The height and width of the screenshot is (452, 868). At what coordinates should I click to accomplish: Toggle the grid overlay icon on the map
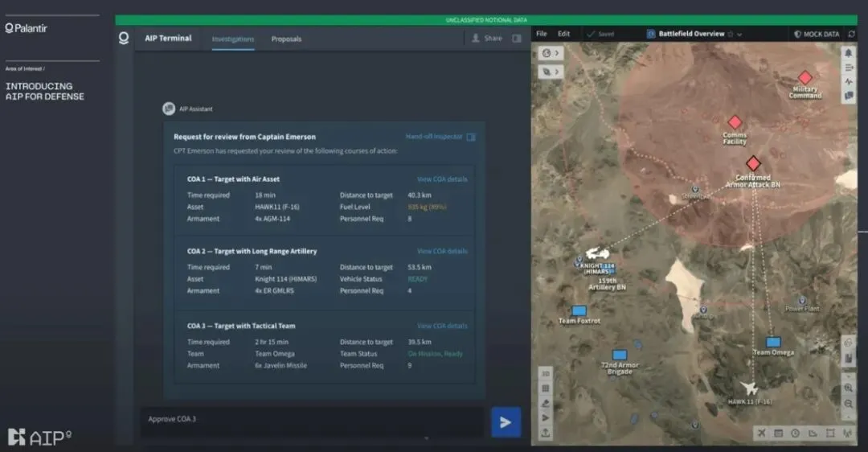[x=545, y=388]
